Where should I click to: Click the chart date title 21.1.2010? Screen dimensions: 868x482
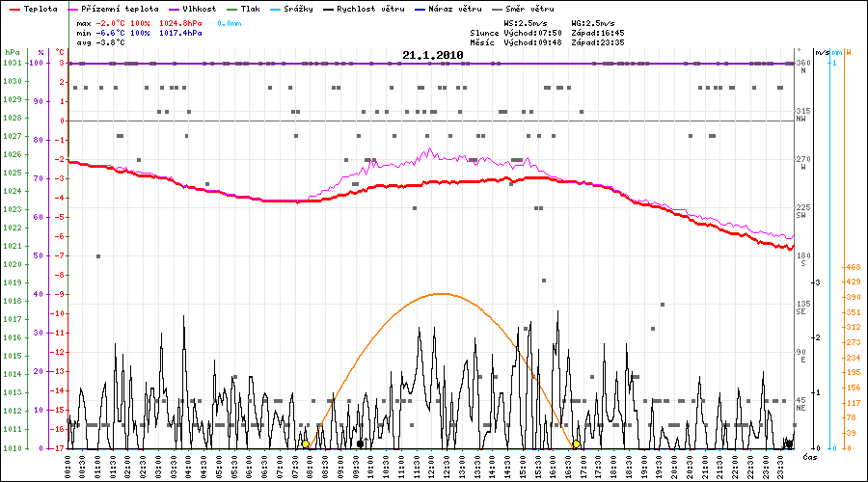433,56
